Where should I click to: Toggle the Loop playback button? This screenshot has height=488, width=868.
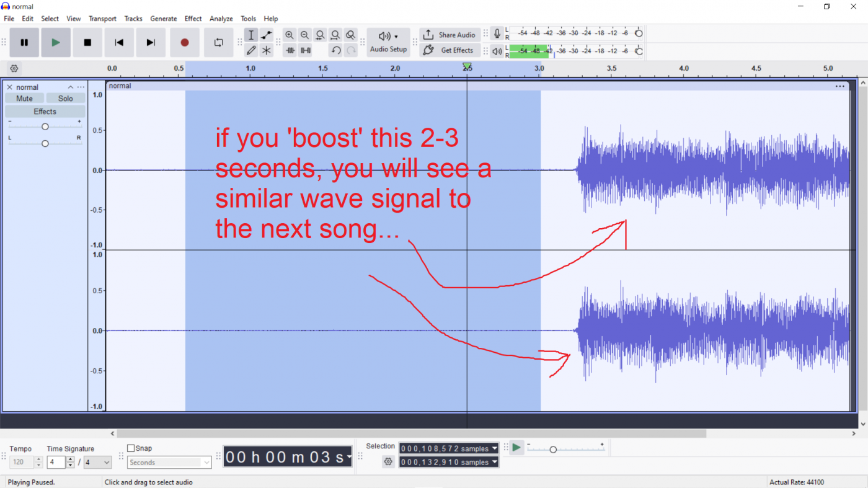click(x=218, y=43)
